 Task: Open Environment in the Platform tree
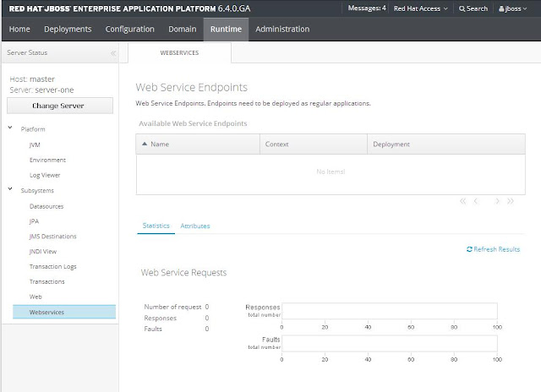[x=47, y=160]
